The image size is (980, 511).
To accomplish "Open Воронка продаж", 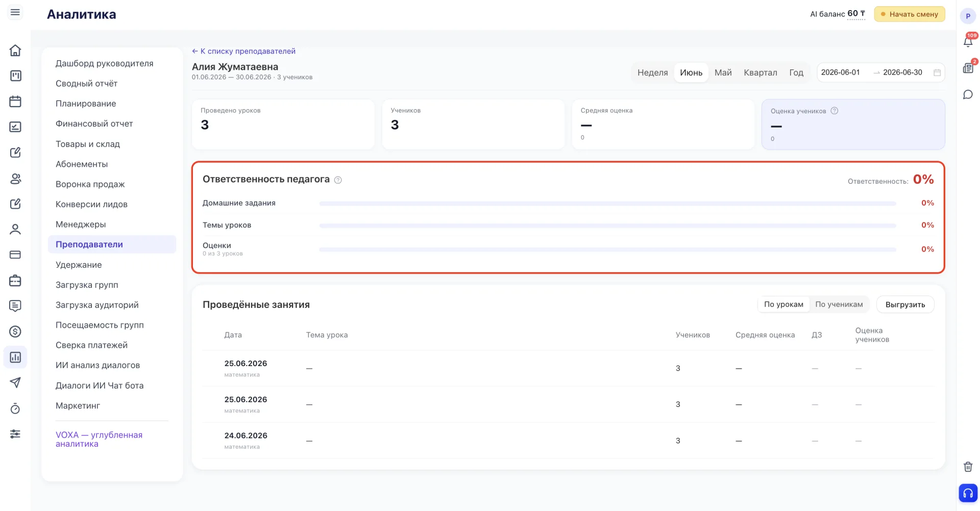I will tap(90, 184).
